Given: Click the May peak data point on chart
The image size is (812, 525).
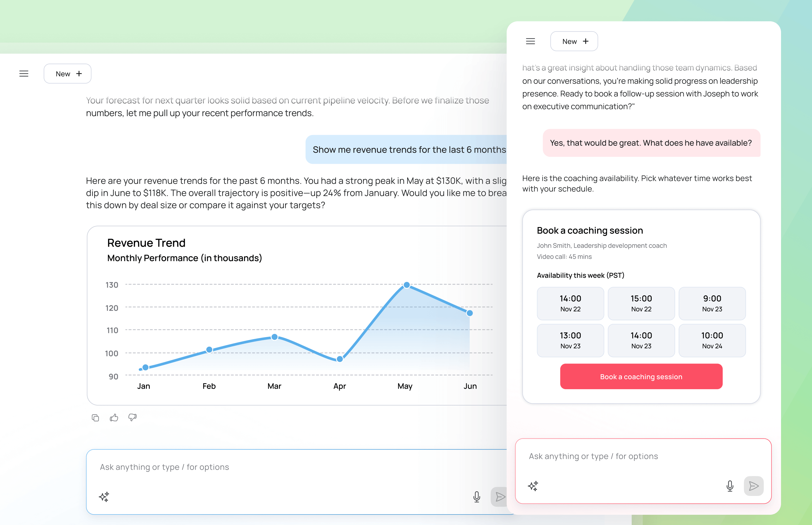Looking at the screenshot, I should (x=407, y=285).
